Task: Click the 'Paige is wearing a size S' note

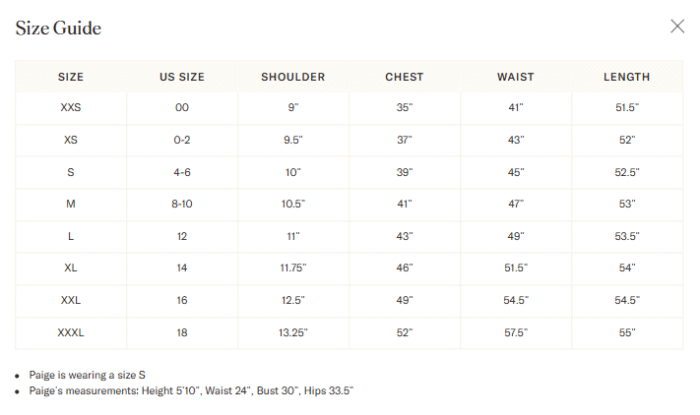Action: 87,375
